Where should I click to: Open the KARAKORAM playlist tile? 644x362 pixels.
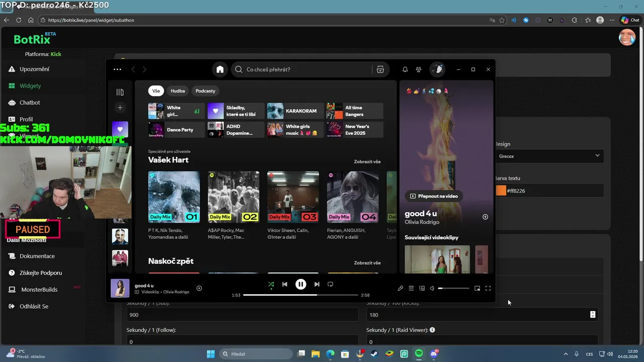295,111
